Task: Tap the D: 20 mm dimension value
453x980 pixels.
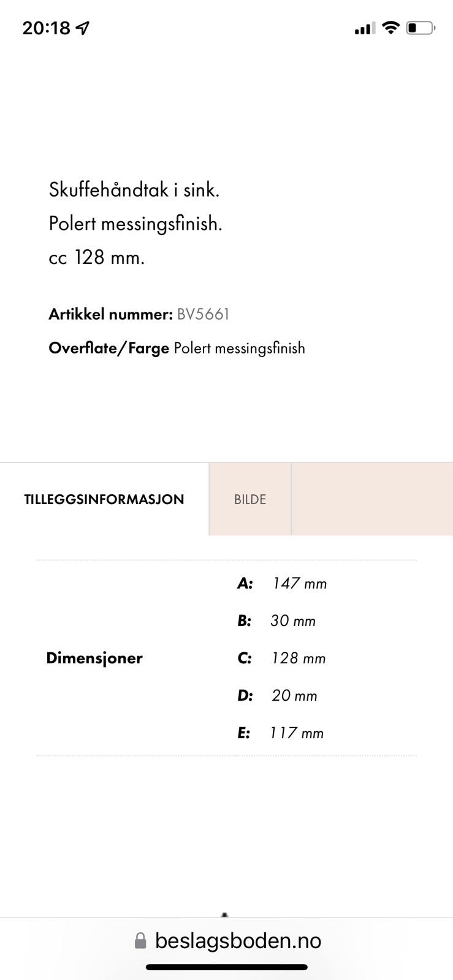Action: pos(294,695)
